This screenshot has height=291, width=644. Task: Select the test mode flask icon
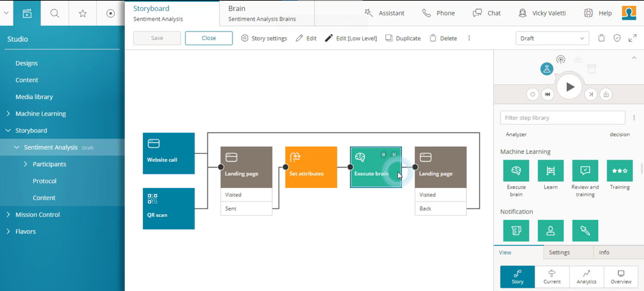pos(547,69)
